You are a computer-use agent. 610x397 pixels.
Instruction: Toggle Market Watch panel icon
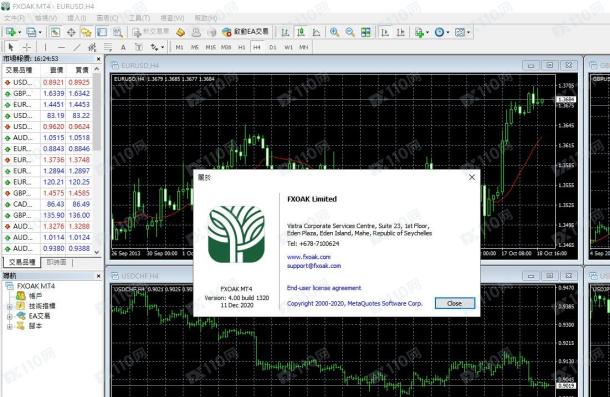pyautogui.click(x=55, y=32)
